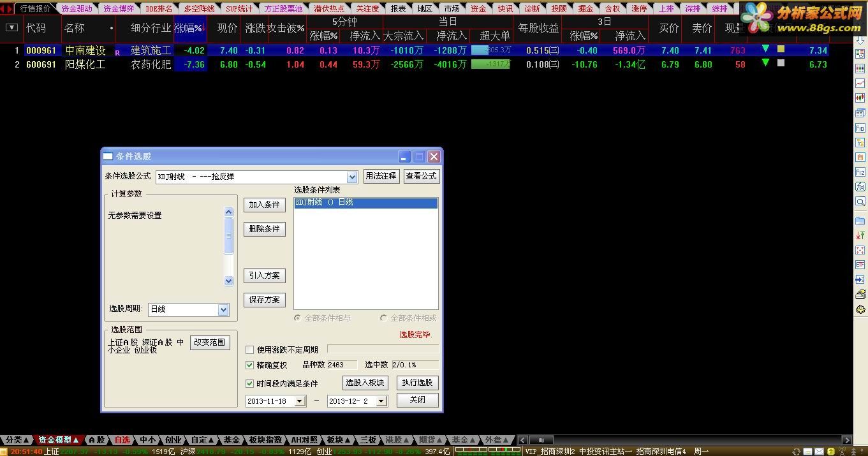The width and height of the screenshot is (868, 456).
Task: Click the magnifier search sidebar icon
Action: pyautogui.click(x=860, y=202)
